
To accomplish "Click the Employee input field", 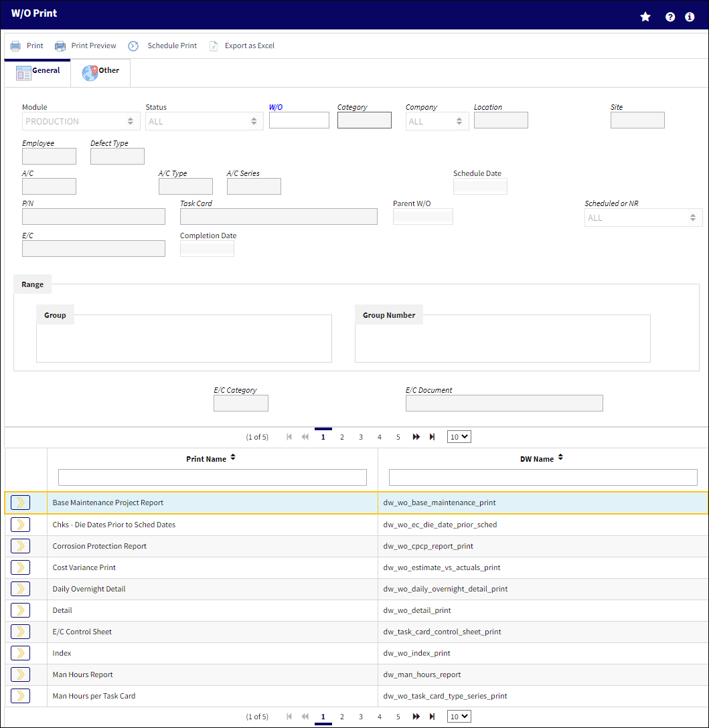I will click(x=49, y=156).
